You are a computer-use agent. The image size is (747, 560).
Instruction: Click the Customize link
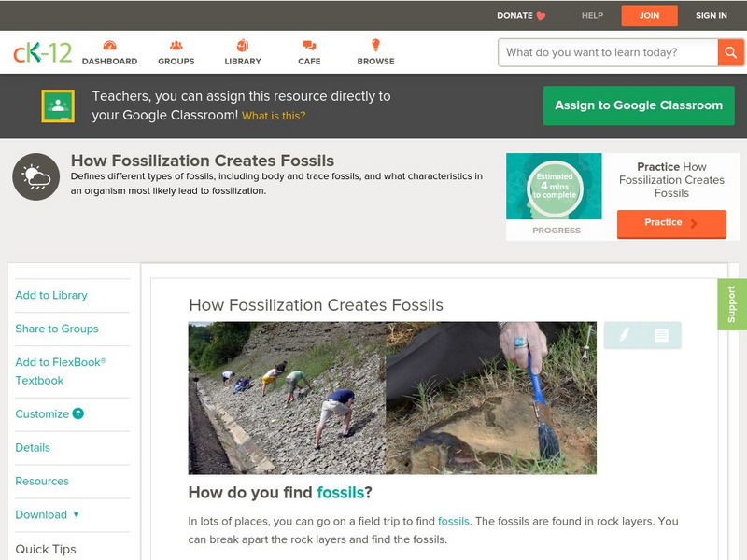(x=42, y=413)
